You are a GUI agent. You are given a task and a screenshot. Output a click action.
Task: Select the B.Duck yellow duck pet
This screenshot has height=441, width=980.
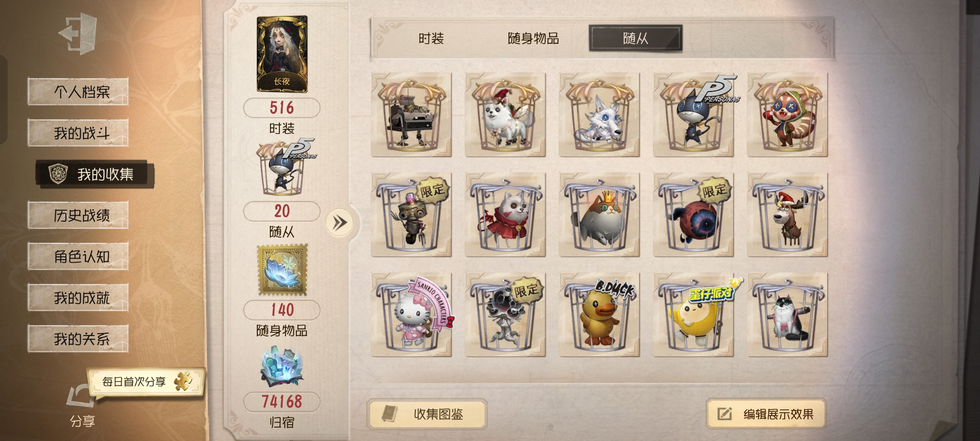tap(599, 315)
